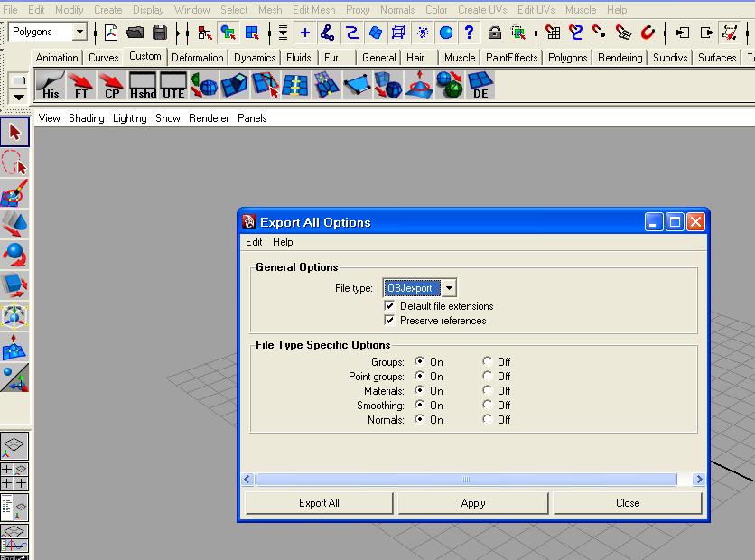Switch to the Animation shelf tab

(x=57, y=58)
